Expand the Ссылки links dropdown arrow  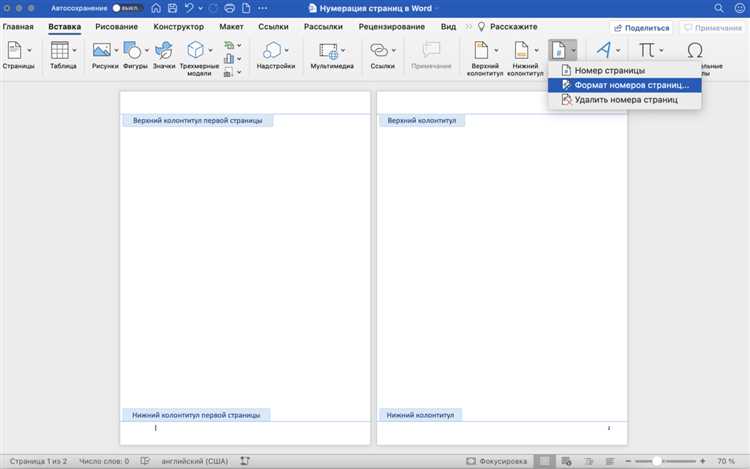click(x=394, y=50)
